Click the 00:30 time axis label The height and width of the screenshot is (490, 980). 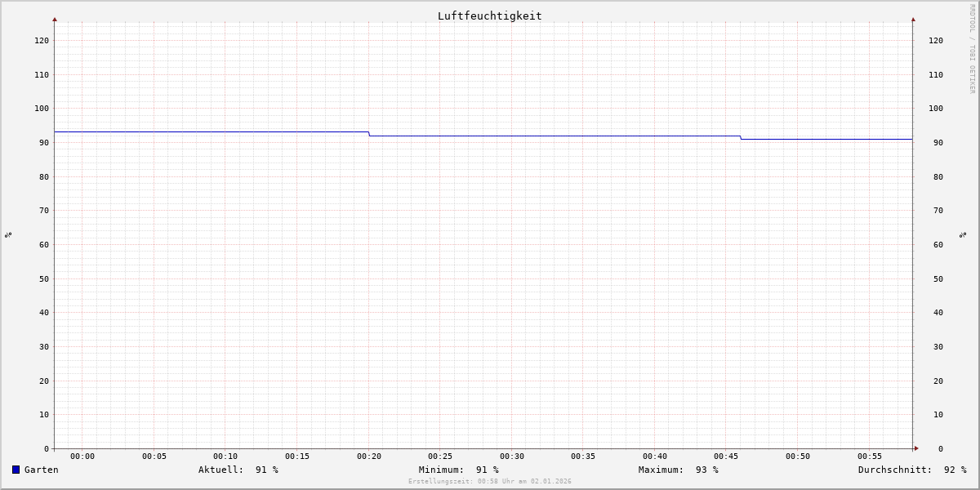(512, 457)
